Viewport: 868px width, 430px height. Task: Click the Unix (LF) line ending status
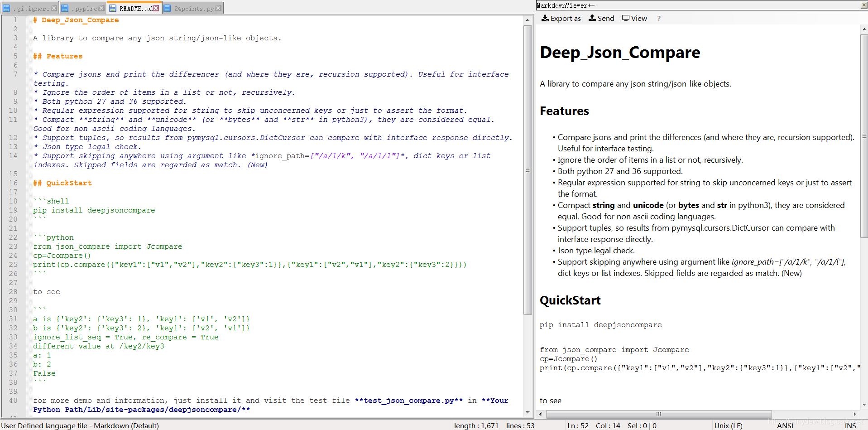click(x=729, y=425)
